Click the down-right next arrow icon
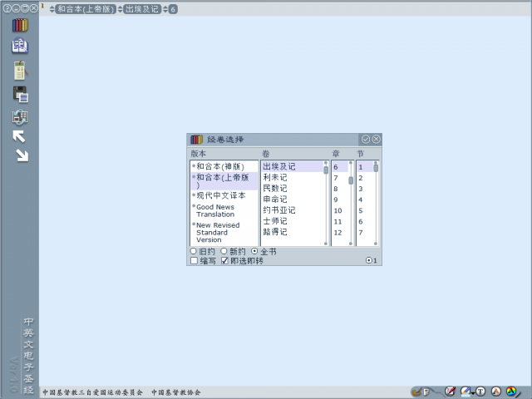The width and height of the screenshot is (532, 399). point(22,155)
